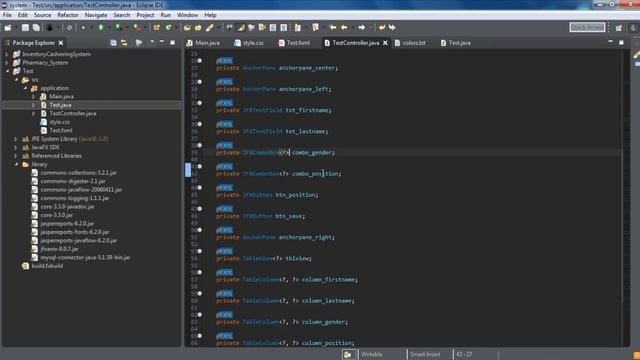The image size is (640, 360).
Task: Click the Open Task folder icon
Action: tap(198, 28)
